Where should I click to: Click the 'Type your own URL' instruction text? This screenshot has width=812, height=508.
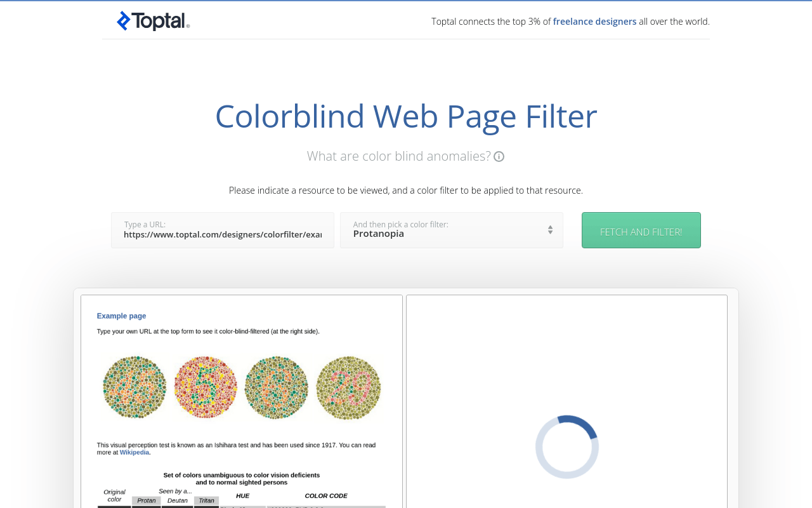(x=208, y=331)
